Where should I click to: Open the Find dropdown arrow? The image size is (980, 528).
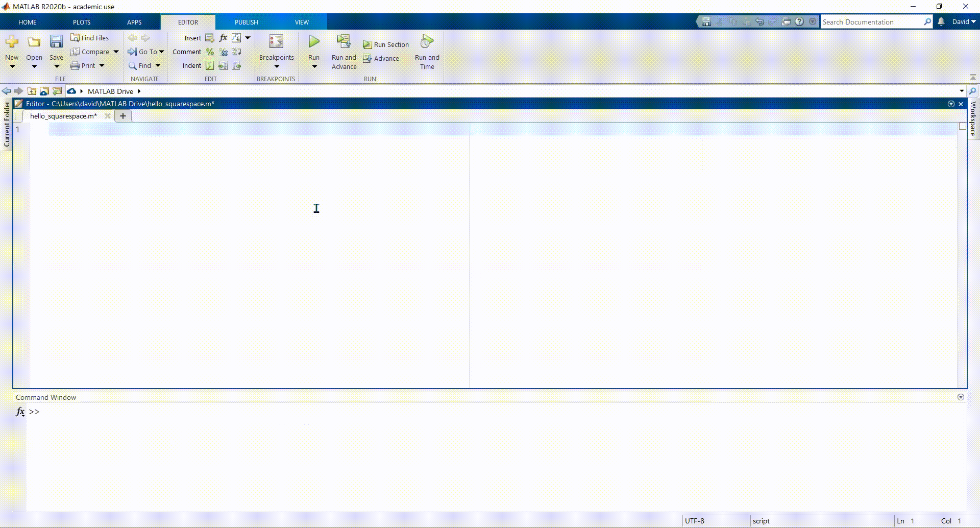(x=158, y=65)
